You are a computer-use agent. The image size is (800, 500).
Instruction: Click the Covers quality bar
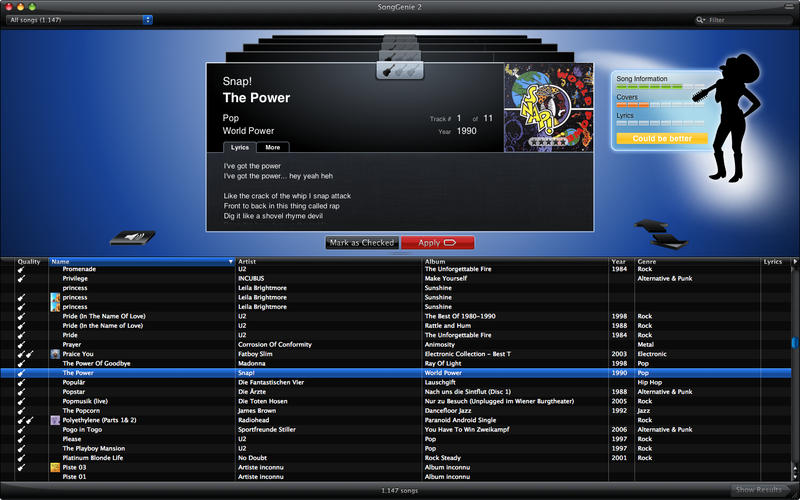(x=660, y=105)
